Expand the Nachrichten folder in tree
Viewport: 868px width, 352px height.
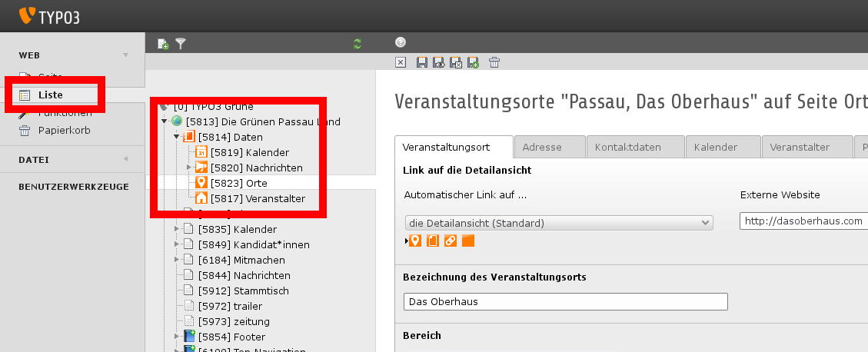189,168
